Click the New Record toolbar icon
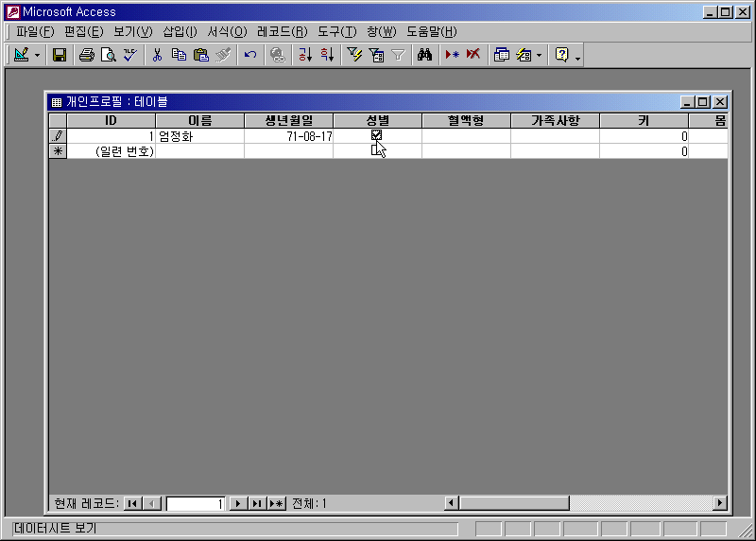This screenshot has height=541, width=756. pyautogui.click(x=453, y=55)
